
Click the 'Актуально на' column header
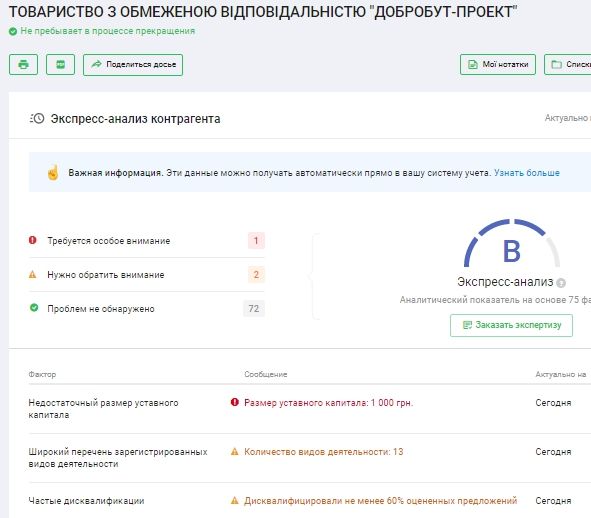point(560,374)
